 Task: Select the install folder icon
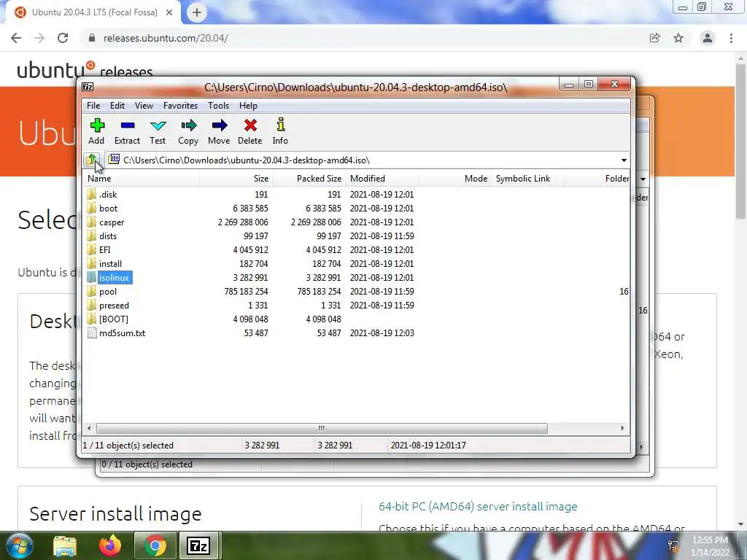click(x=92, y=263)
